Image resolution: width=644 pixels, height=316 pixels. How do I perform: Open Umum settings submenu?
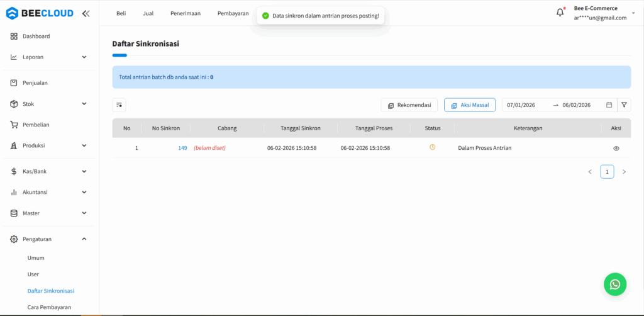[36, 258]
